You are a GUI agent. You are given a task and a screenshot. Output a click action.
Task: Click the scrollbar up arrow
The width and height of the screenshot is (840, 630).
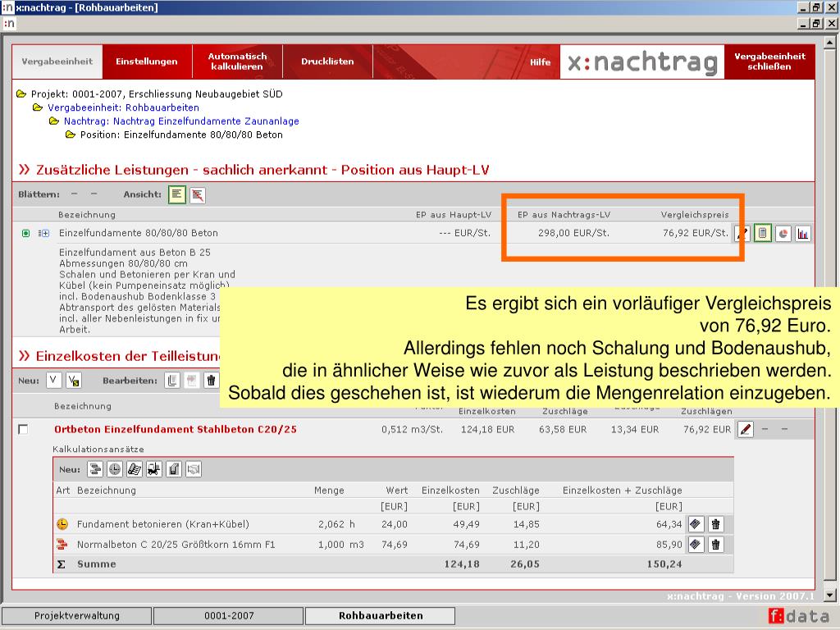(x=830, y=41)
